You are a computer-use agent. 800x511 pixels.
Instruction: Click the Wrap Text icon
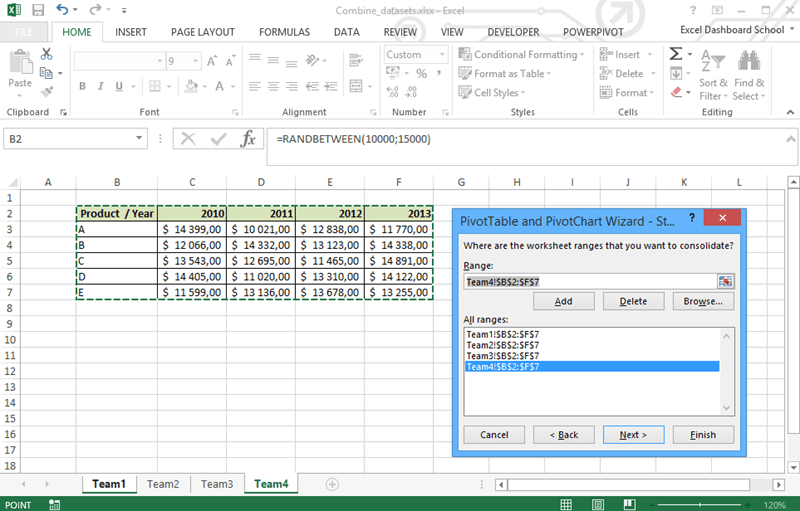coord(356,60)
